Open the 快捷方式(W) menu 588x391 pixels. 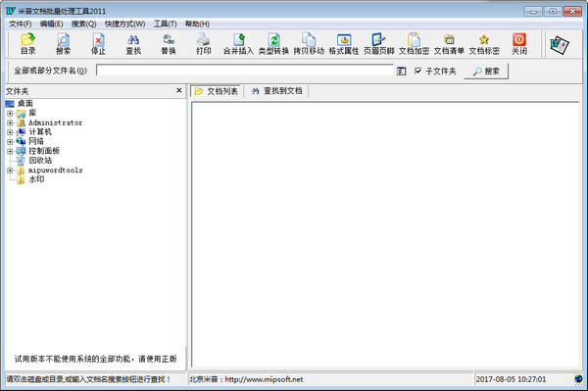[124, 24]
